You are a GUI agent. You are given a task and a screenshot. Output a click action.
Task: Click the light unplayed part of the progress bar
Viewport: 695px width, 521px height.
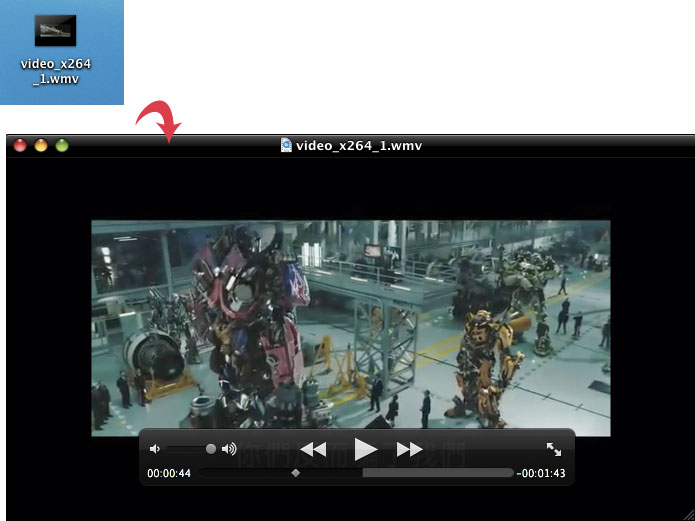(438, 473)
